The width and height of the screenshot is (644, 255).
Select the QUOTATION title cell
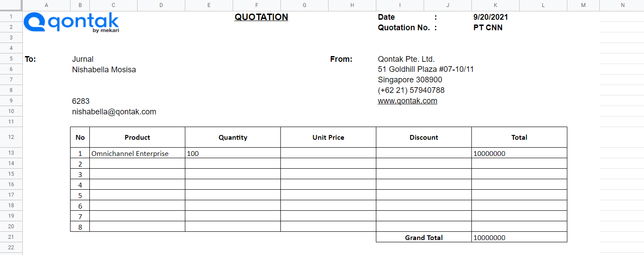(261, 17)
